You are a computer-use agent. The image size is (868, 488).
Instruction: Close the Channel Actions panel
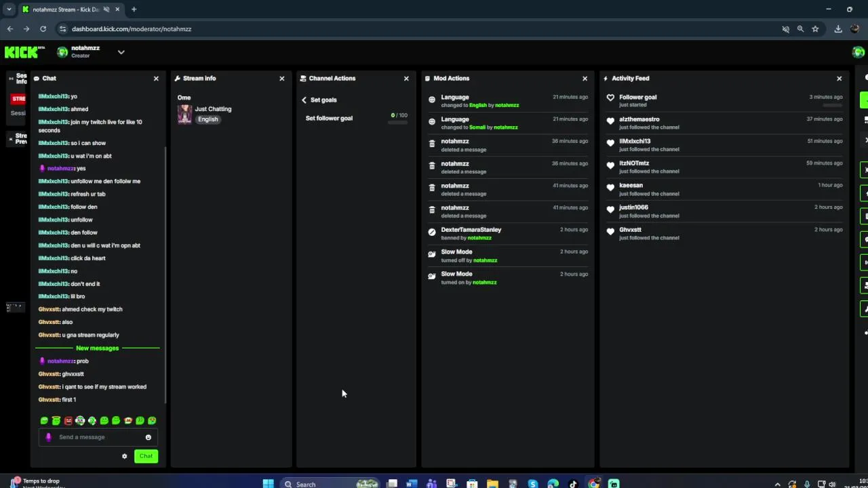tap(406, 79)
